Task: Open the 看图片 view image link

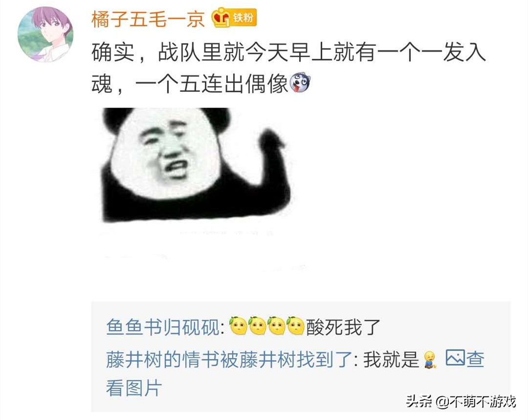Action: coord(133,388)
